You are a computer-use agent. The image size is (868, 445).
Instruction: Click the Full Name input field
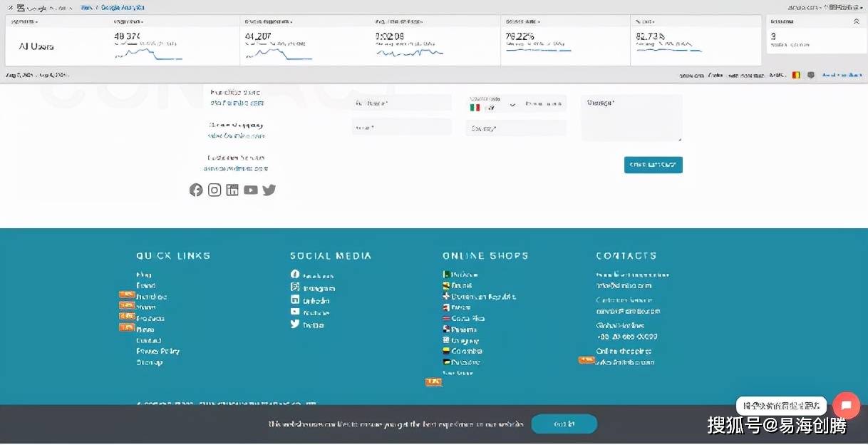tap(402, 103)
